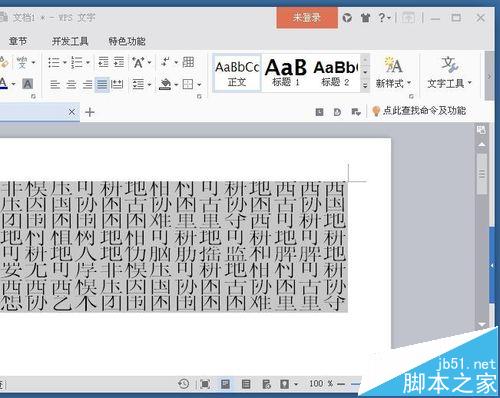
Task: Open the 特色功能 tab
Action: pos(127,41)
